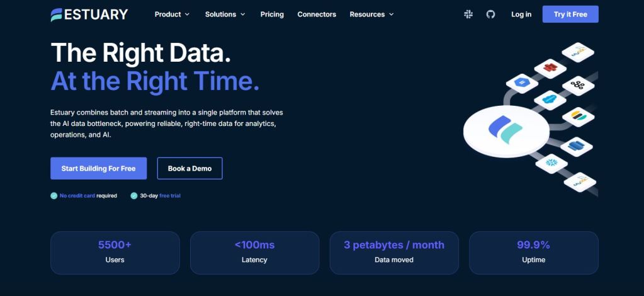644x296 pixels.
Task: Click the Try it Free button
Action: pyautogui.click(x=570, y=14)
